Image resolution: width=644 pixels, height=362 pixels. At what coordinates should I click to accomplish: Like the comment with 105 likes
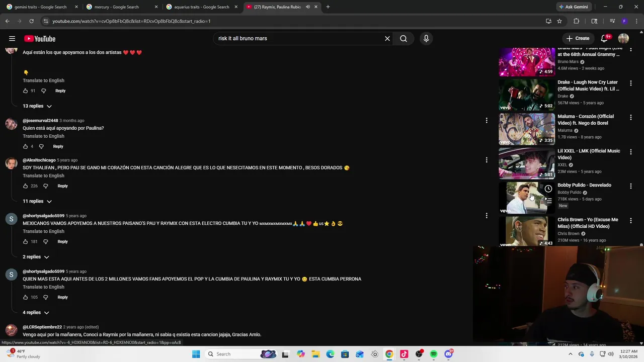25,297
